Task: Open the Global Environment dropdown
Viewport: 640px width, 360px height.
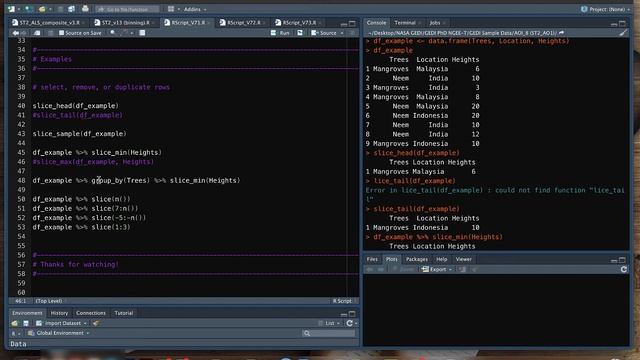Action: tap(58, 333)
